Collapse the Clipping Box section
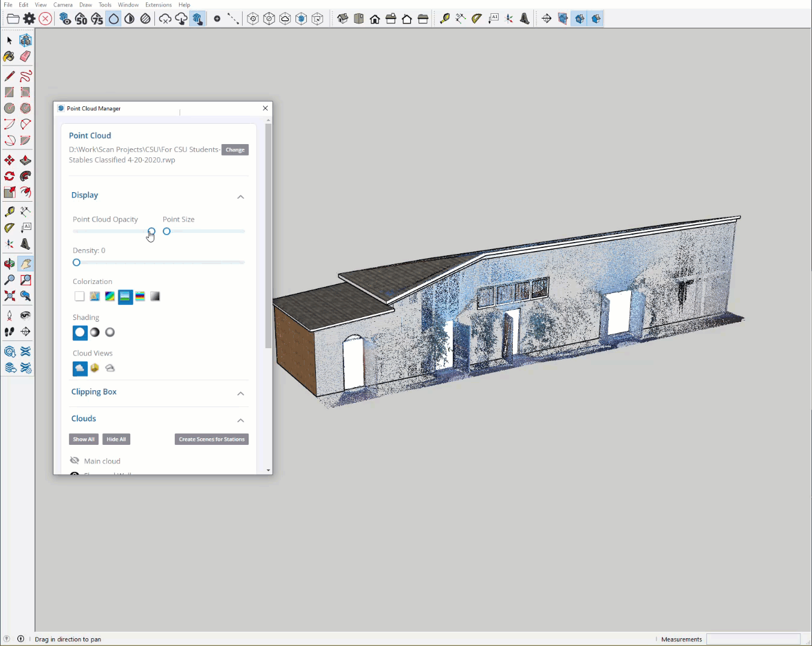The height and width of the screenshot is (646, 812). pos(240,394)
